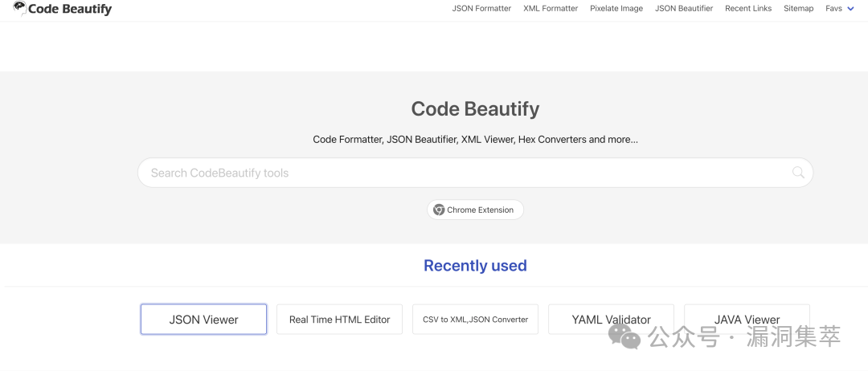Image resolution: width=868 pixels, height=371 pixels.
Task: Open Sitemap in the top navigation
Action: 798,8
